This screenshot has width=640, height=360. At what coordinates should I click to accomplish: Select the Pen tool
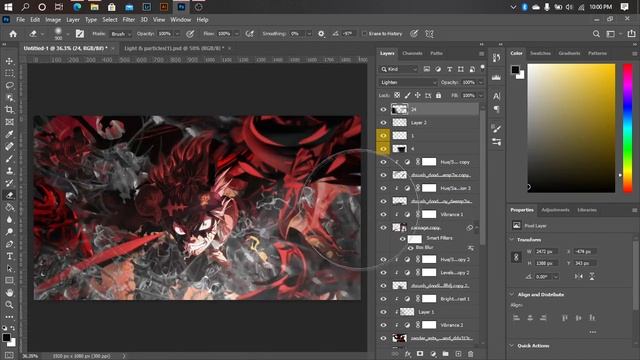click(9, 244)
